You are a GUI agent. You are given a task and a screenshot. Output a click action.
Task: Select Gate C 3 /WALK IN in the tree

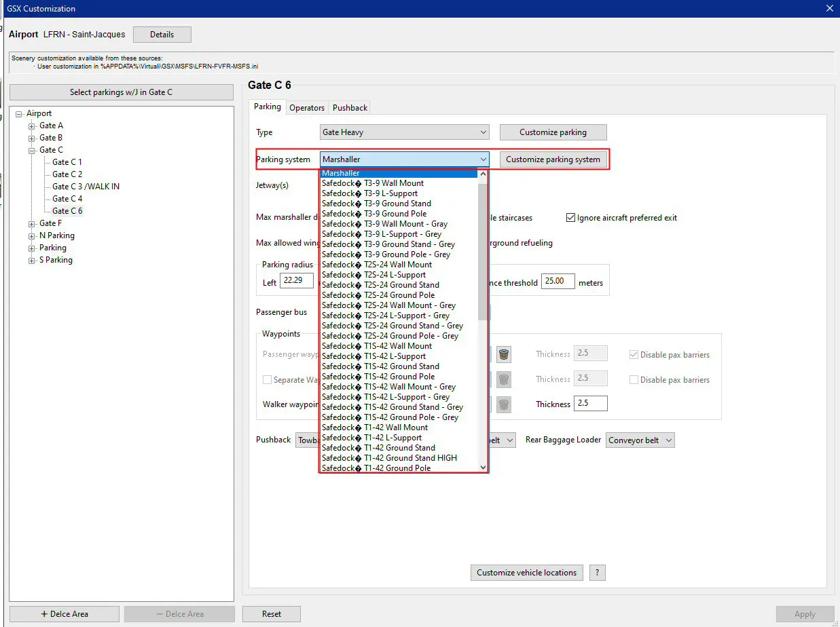86,187
